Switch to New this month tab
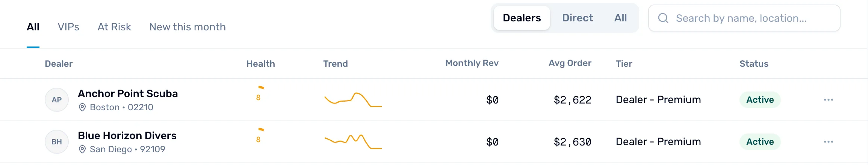868x165 pixels. [188, 27]
